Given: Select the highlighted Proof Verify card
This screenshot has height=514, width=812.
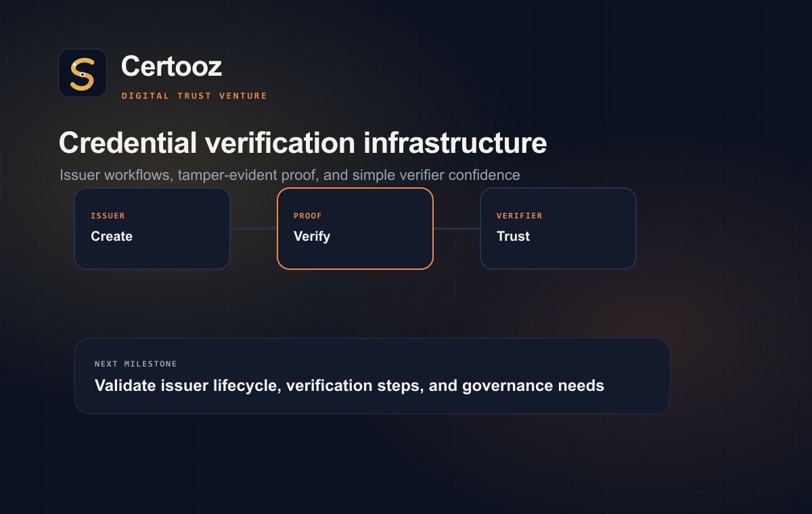Looking at the screenshot, I should click(355, 229).
